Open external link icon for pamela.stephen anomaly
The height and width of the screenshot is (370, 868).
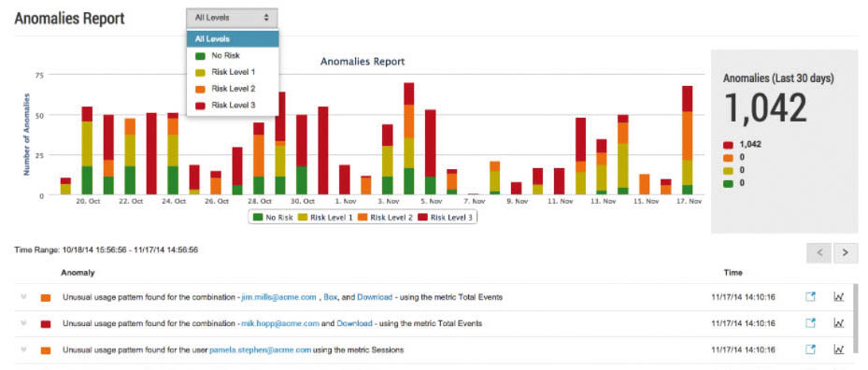(x=810, y=349)
